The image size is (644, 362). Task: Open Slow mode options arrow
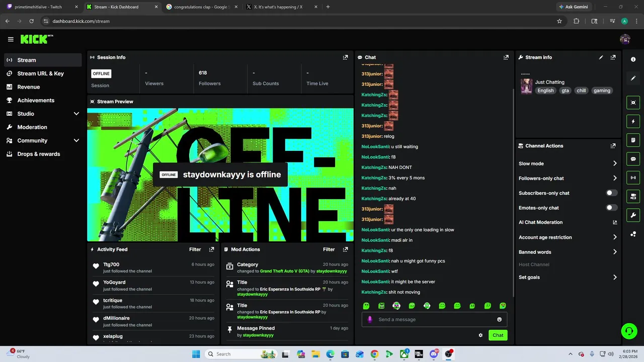pyautogui.click(x=615, y=163)
